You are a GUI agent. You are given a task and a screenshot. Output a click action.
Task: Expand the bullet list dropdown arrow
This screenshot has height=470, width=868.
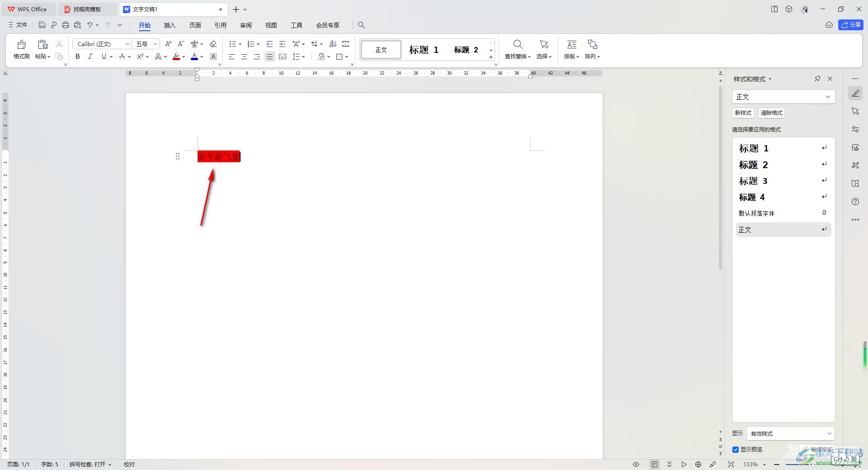coord(240,44)
